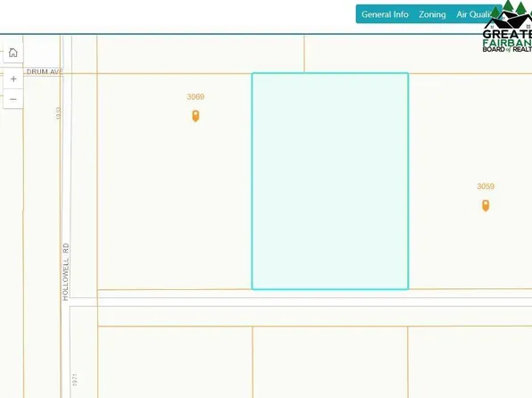Click the 1971 label along Hollowell Rd
This screenshot has width=532, height=398.
coord(75,379)
